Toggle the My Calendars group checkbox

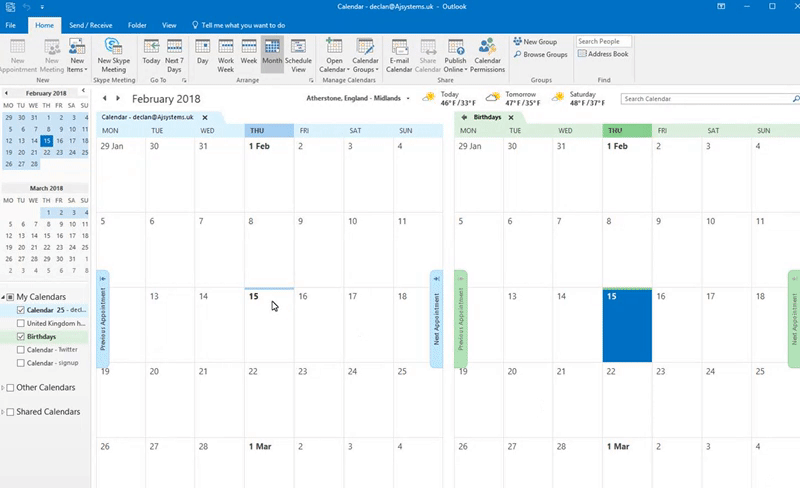pos(10,297)
